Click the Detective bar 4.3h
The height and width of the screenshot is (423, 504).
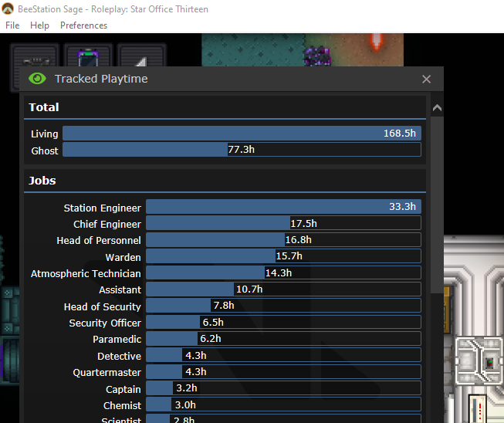pyautogui.click(x=283, y=355)
